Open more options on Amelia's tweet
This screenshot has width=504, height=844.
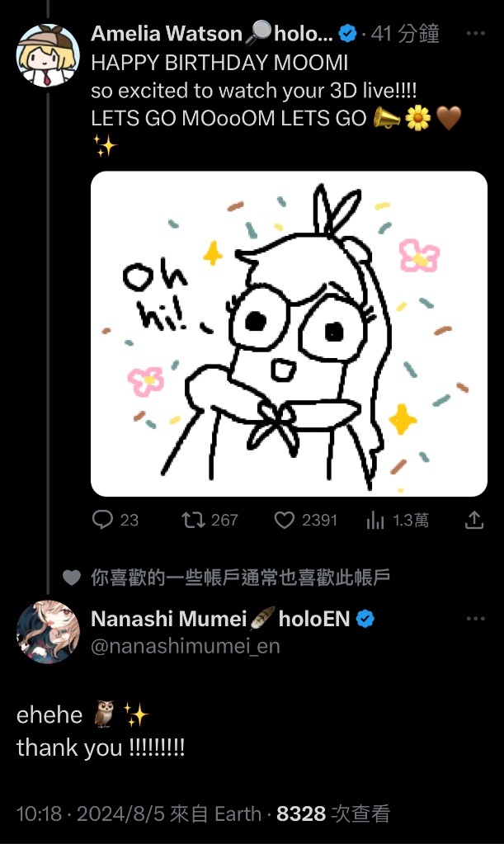pyautogui.click(x=475, y=33)
